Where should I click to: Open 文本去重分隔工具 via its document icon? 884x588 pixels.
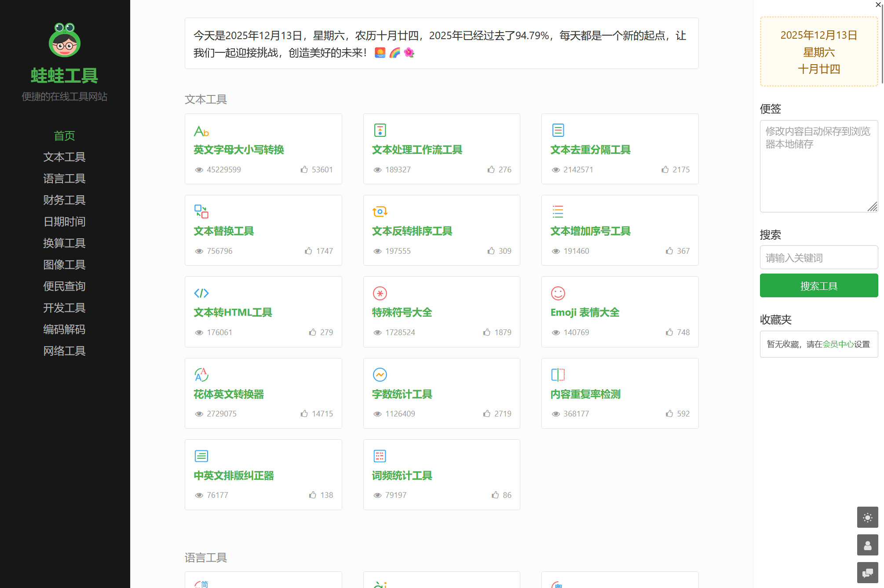pyautogui.click(x=558, y=130)
